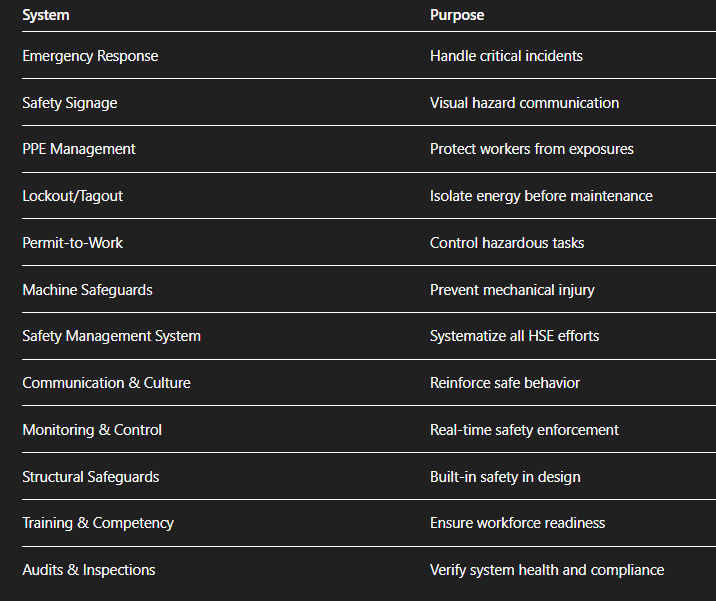Click the Lockout/Tagout system cell
This screenshot has width=716, height=601.
73,196
